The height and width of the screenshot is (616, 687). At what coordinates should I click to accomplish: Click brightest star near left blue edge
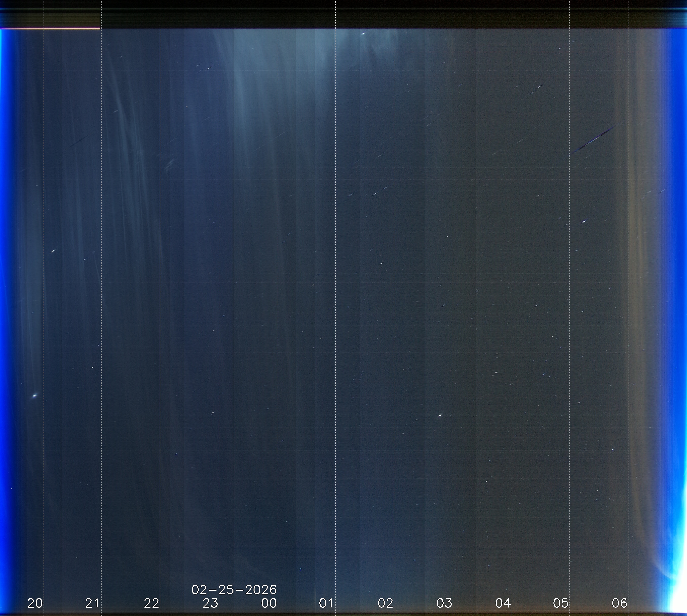35,395
